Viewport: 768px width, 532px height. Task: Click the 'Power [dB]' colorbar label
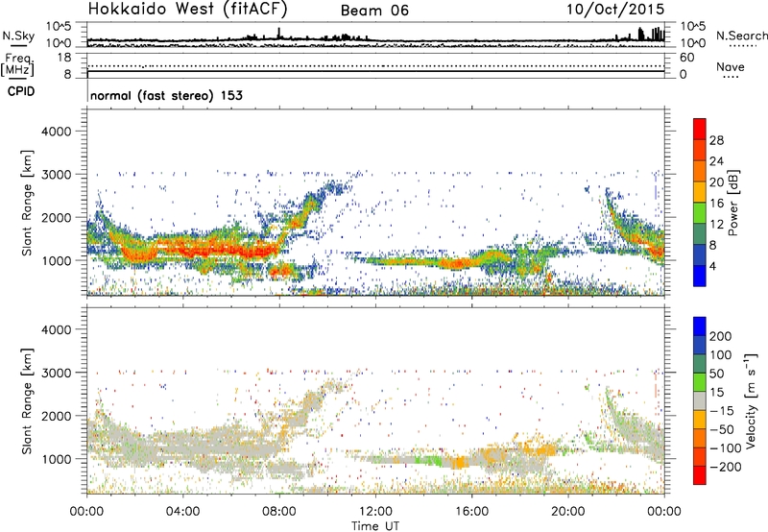coord(733,203)
